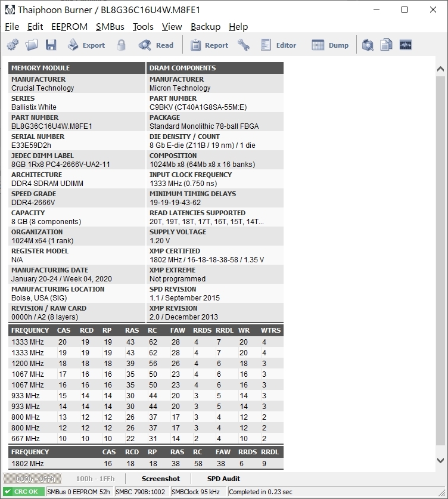Select part number BL8G36C16U4W.M8FE1 value
448x499 pixels.
pyautogui.click(x=51, y=126)
